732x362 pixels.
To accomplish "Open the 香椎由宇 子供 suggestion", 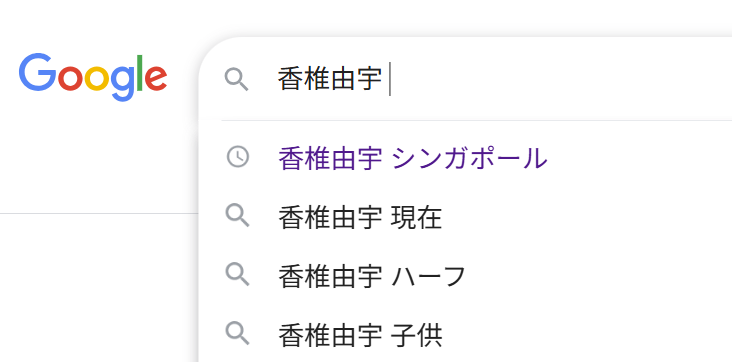I will click(467, 335).
